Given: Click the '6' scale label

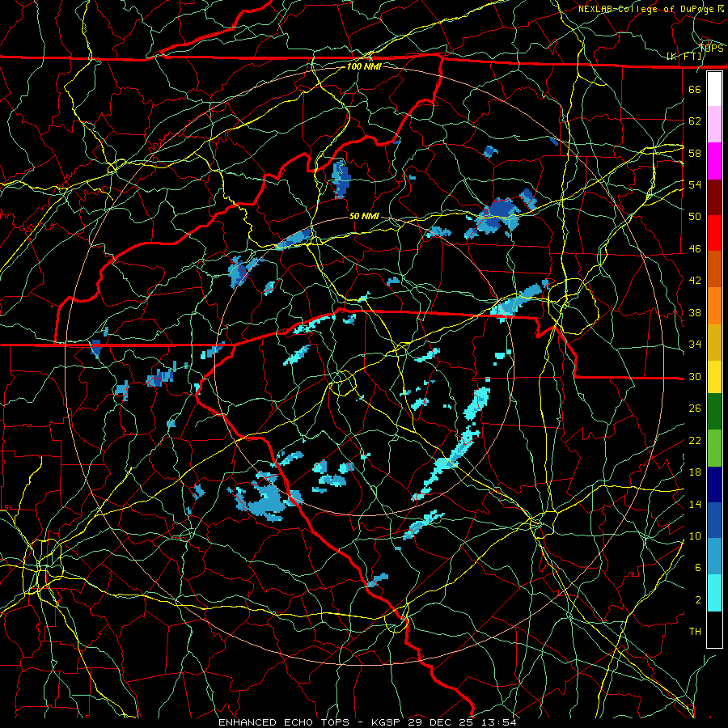Looking at the screenshot, I should click(698, 568).
